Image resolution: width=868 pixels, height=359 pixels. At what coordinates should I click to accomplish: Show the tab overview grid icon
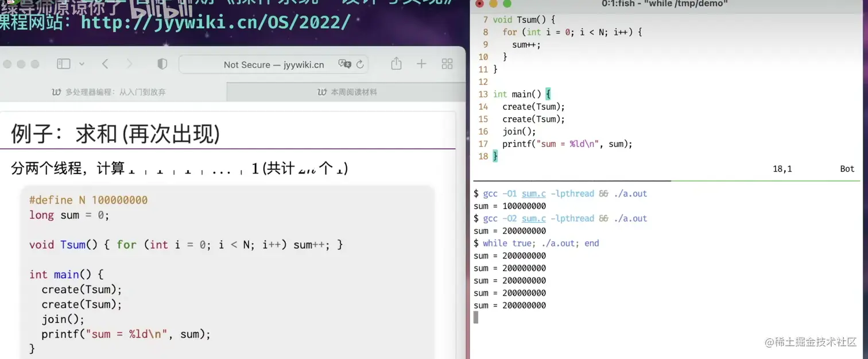(x=447, y=64)
